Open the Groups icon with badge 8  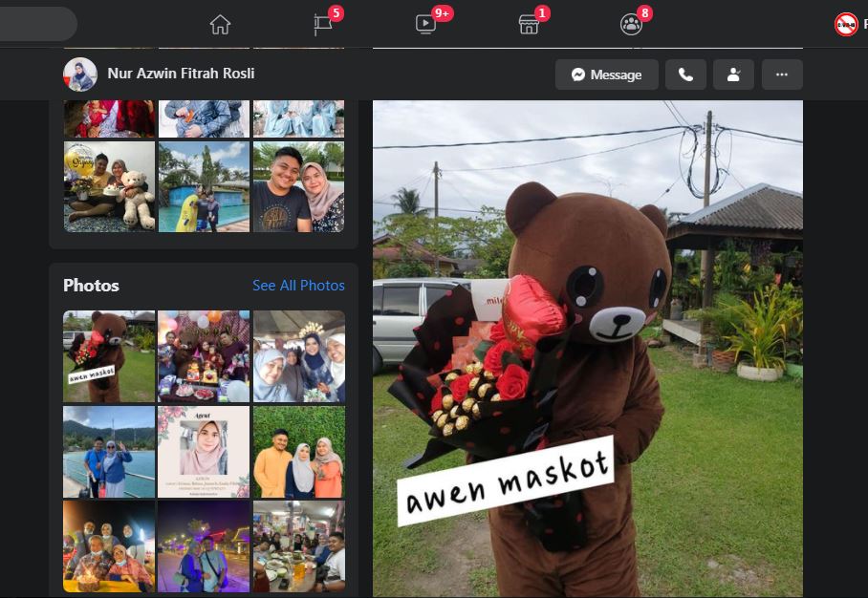[x=631, y=24]
